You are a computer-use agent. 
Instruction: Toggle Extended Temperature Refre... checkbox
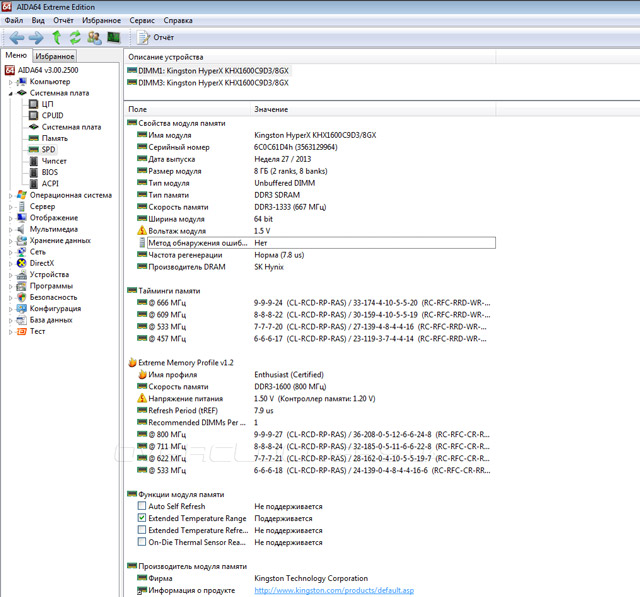click(142, 530)
